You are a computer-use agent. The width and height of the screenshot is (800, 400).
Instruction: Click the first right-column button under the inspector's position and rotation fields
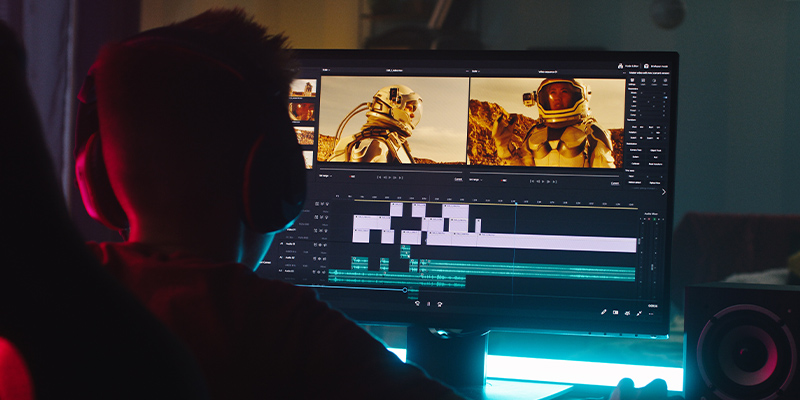tap(656, 151)
